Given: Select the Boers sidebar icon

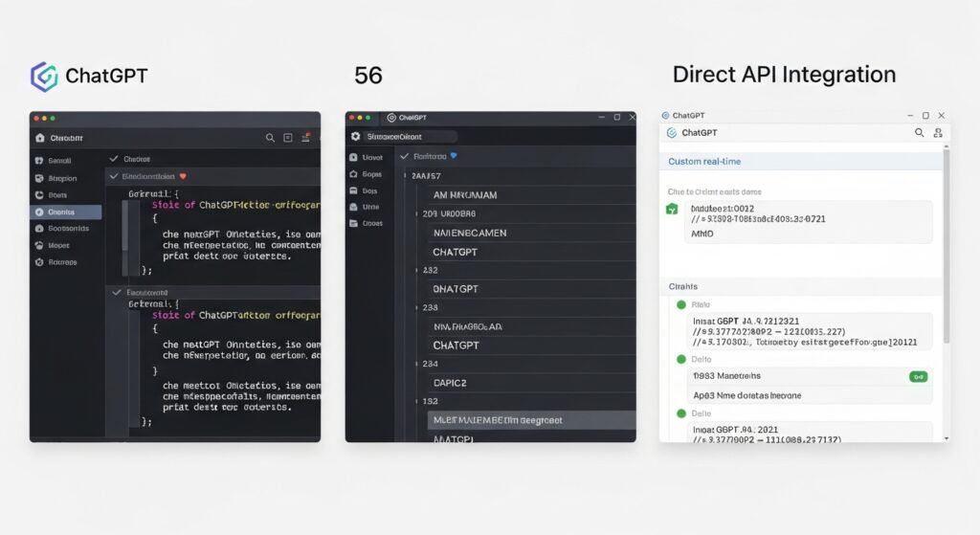Looking at the screenshot, I should coord(39,195).
